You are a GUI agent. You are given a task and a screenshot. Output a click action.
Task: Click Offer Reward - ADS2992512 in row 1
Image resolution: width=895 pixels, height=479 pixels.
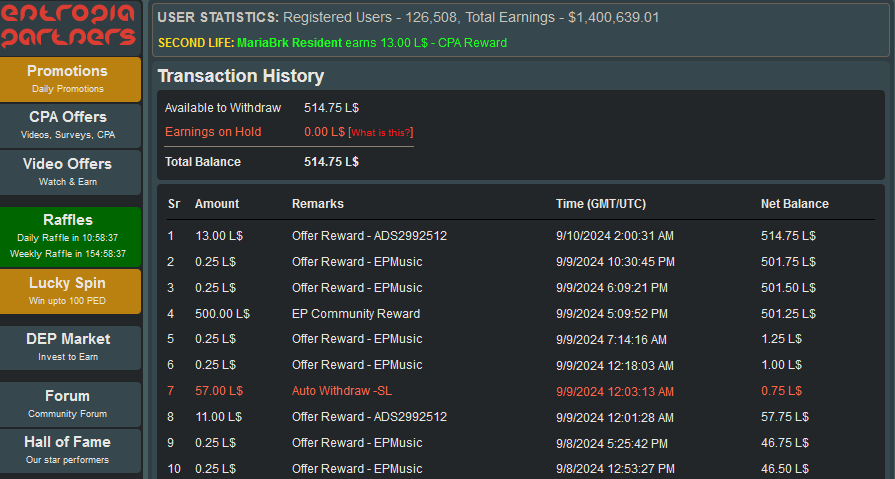(x=369, y=236)
